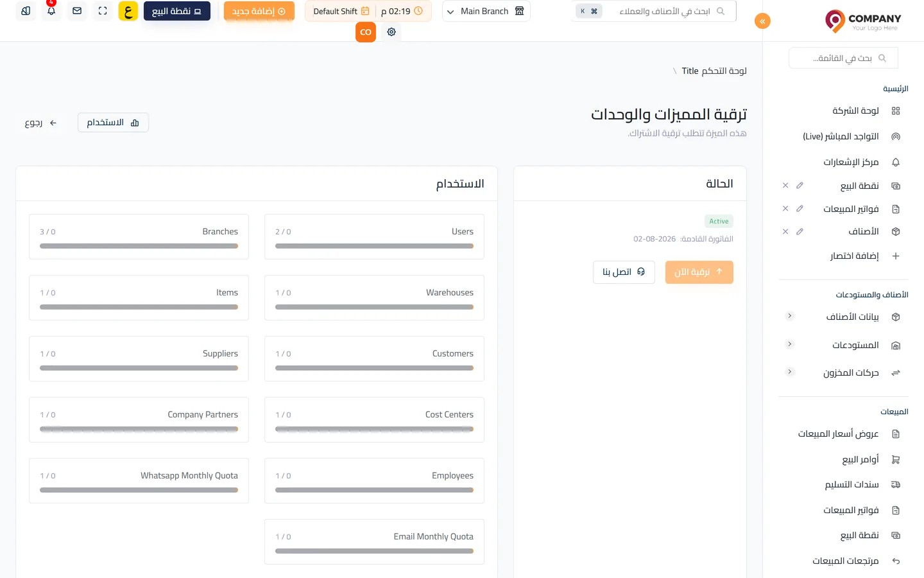This screenshot has height=578, width=924.
Task: Toggle fullscreen mode icon
Action: 103,11
